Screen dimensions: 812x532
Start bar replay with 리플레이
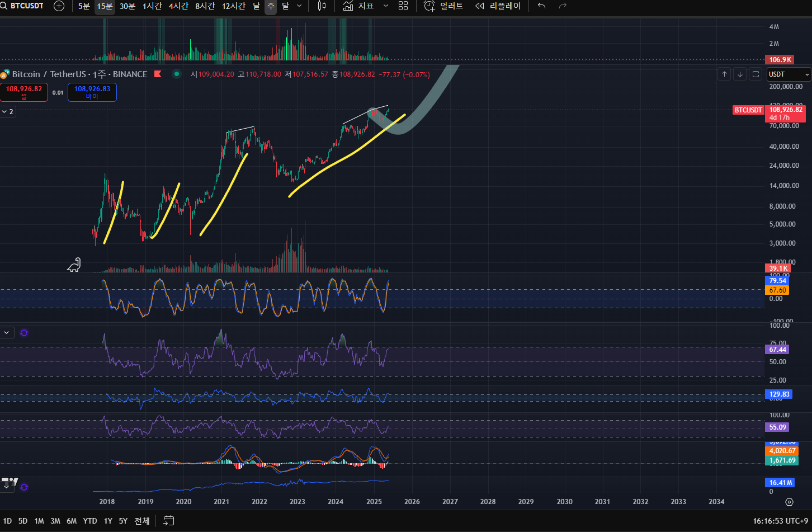[x=498, y=6]
